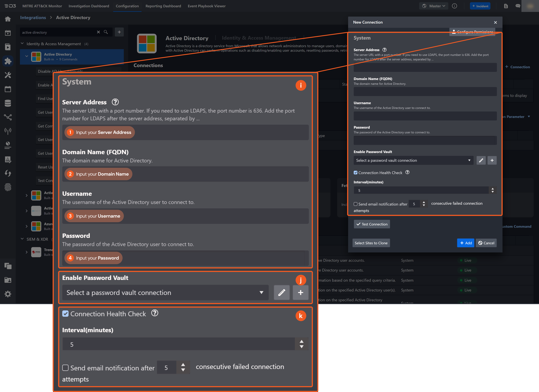Open the integrations puzzle-piece icon
The height and width of the screenshot is (392, 539).
pyautogui.click(x=8, y=61)
